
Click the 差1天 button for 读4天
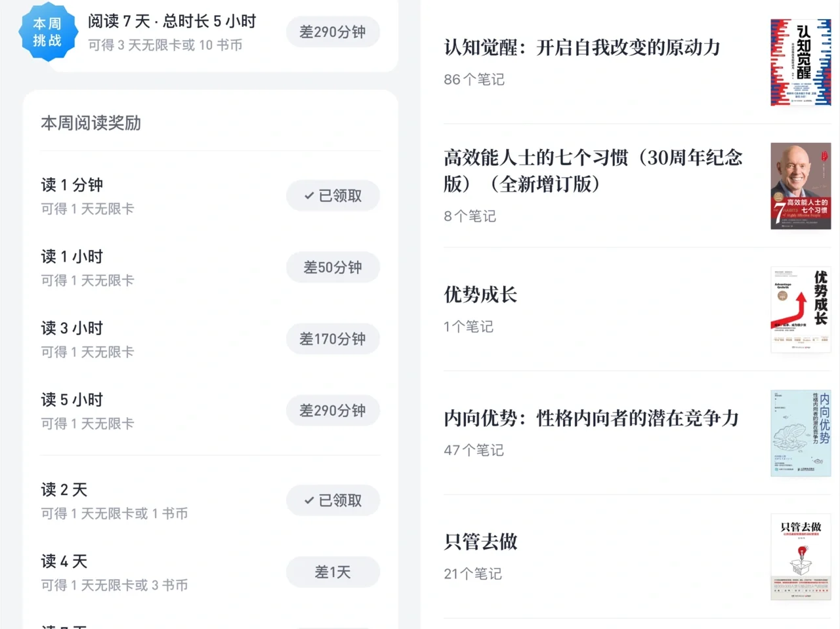333,571
